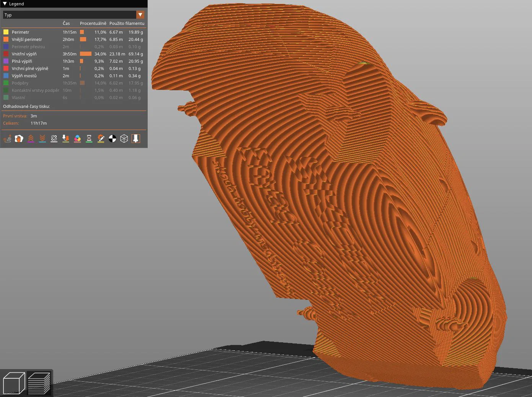Click the 1h15m time value
The image size is (532, 397).
[x=70, y=32]
